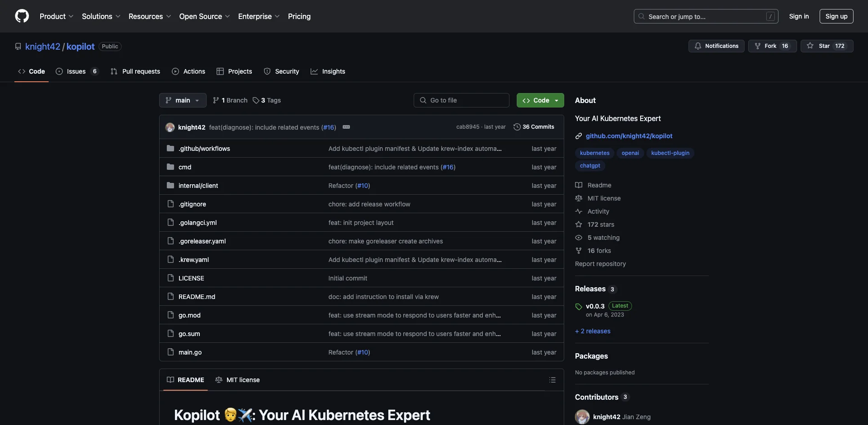Click the main.go file icon
Screen dimensions: 868x425
(170, 352)
